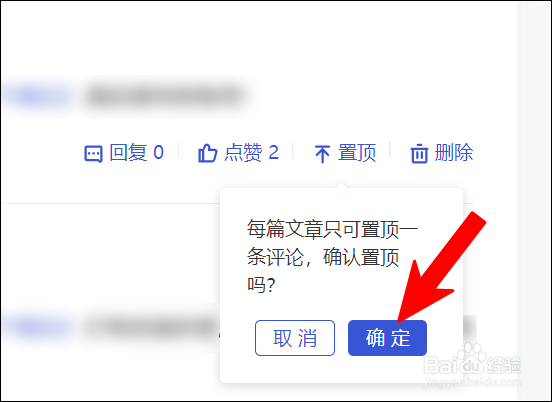Screen dimensions: 552x402
Task: Open replies via 回复 0 label
Action: 137,152
